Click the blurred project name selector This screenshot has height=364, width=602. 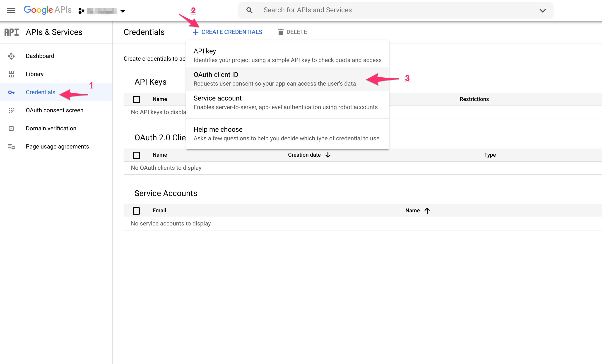(x=102, y=11)
